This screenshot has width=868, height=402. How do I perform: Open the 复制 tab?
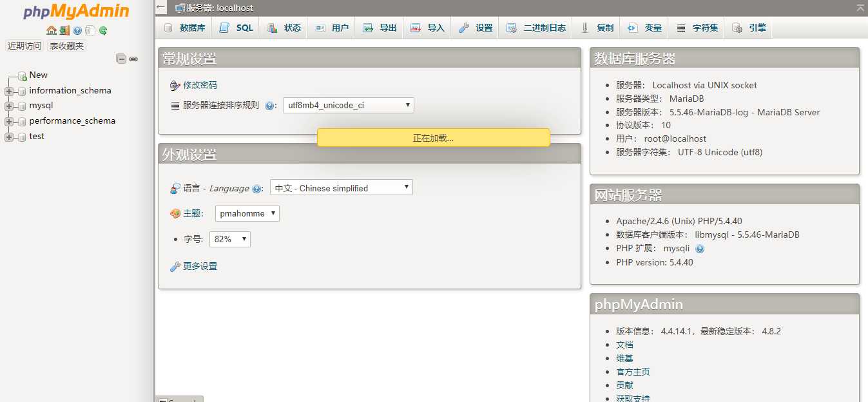tap(597, 28)
